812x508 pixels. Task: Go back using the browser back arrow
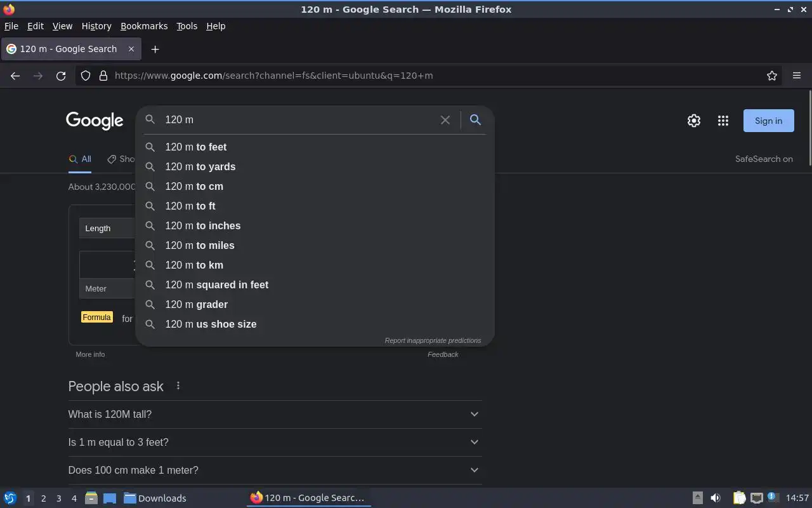point(15,76)
